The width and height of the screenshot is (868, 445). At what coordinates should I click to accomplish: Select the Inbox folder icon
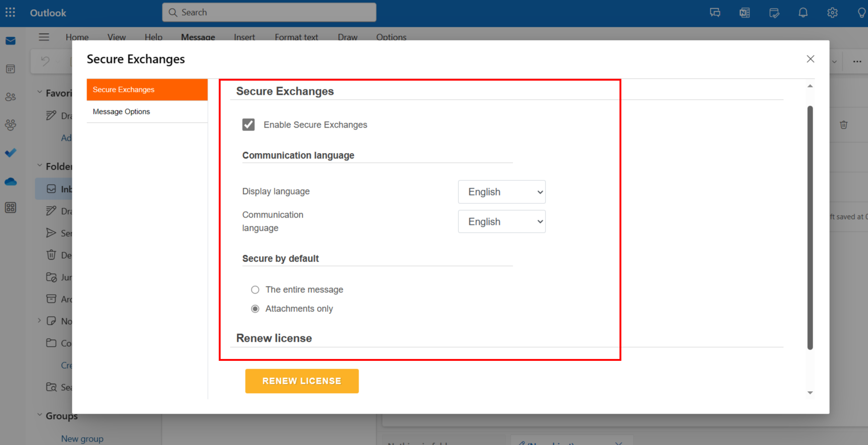pyautogui.click(x=51, y=189)
